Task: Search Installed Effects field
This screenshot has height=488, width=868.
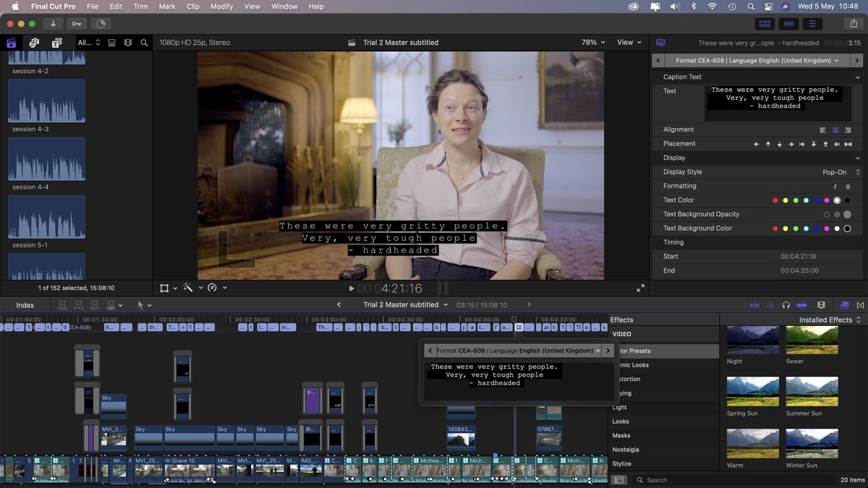Action: pyautogui.click(x=687, y=479)
